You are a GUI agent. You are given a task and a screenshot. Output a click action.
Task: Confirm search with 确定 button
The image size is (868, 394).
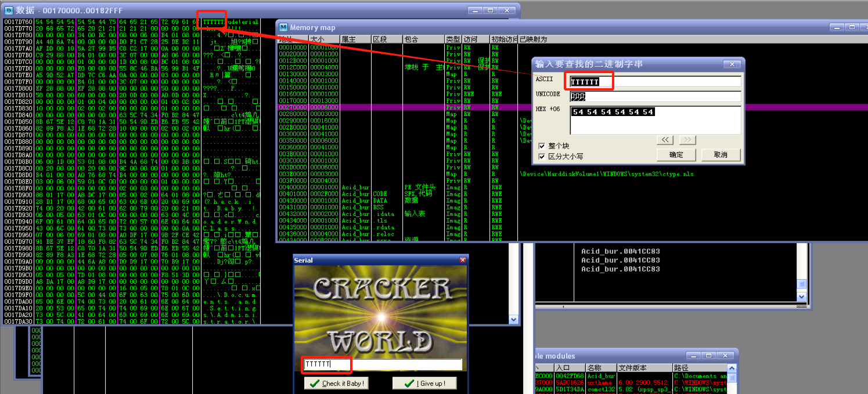tap(676, 155)
